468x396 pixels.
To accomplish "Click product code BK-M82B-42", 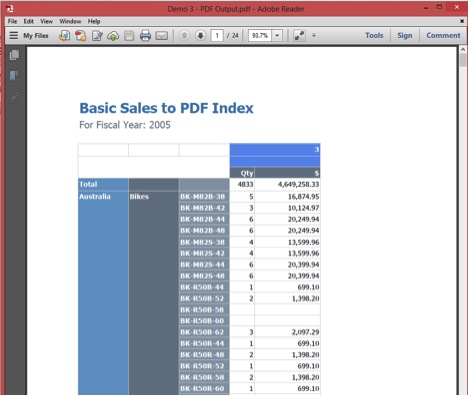I will tap(202, 208).
